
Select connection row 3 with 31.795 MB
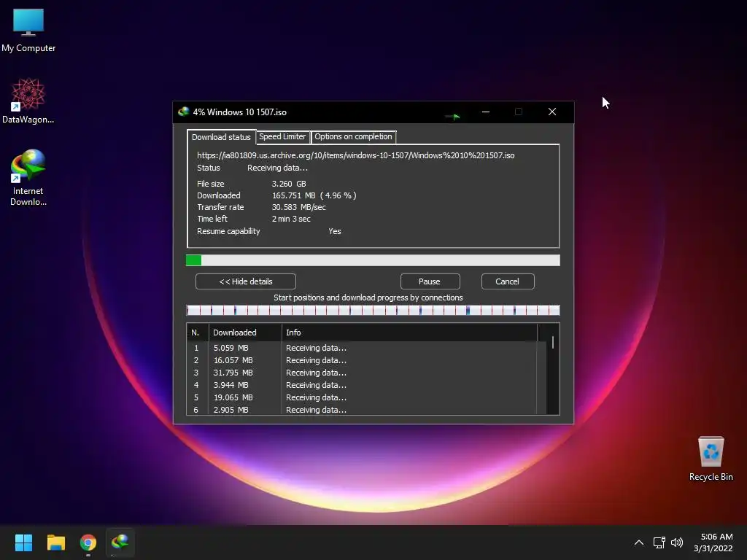click(362, 373)
